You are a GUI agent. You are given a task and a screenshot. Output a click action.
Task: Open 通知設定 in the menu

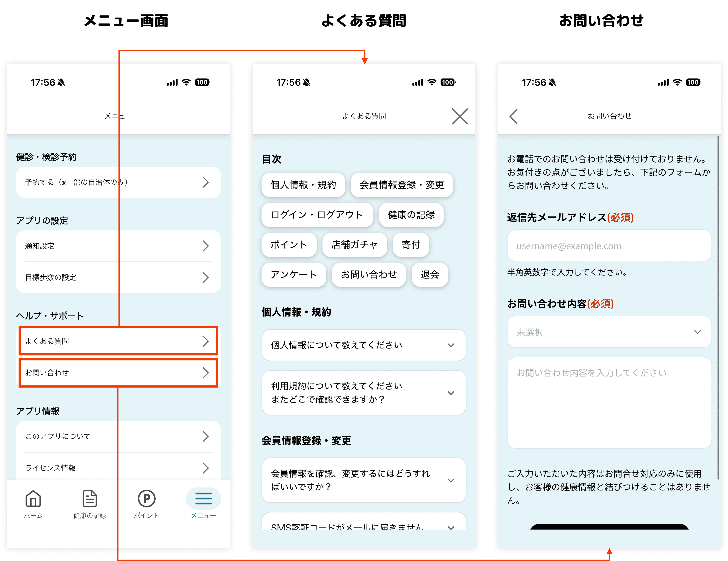click(x=118, y=246)
